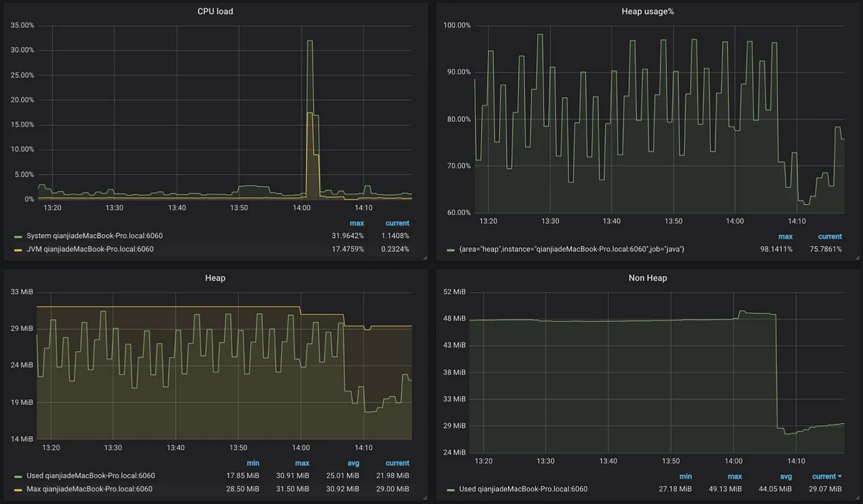Click the Used series color marker in Heap legend
The height and width of the screenshot is (504, 863).
tap(19, 475)
